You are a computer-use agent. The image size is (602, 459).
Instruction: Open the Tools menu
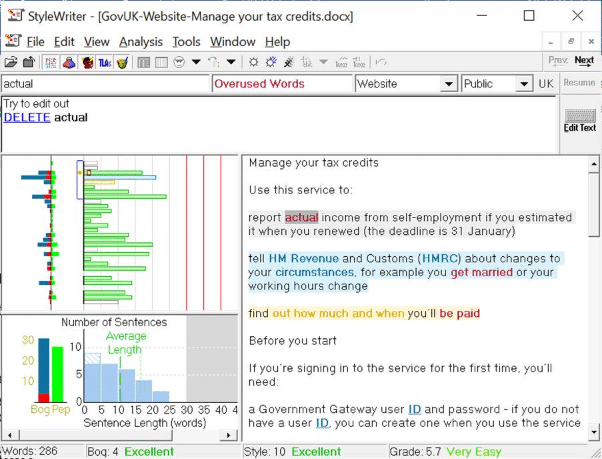(186, 42)
